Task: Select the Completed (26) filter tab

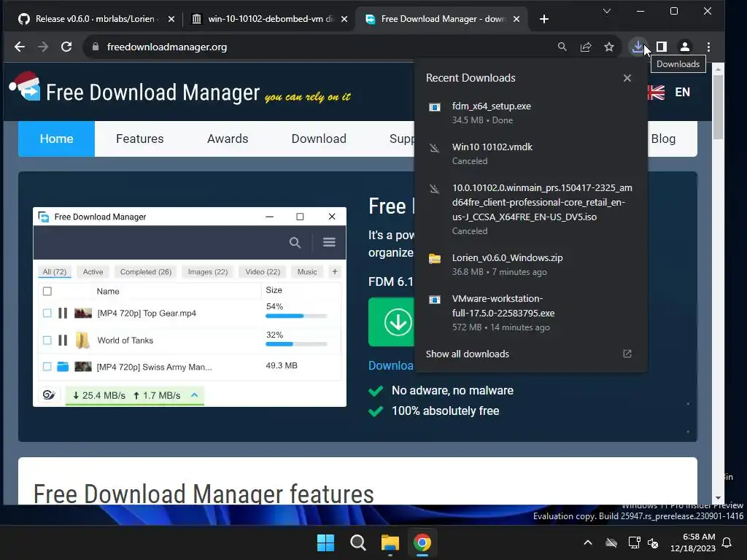Action: click(x=146, y=271)
